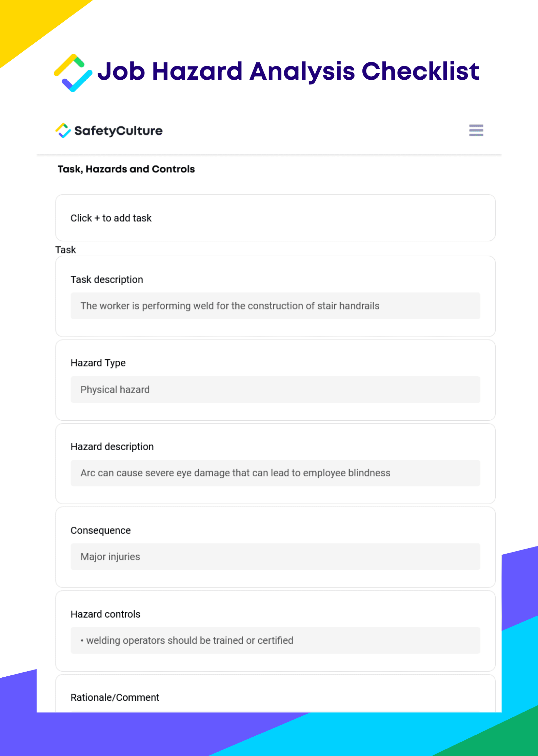Open the Hazard Type field showing Physical hazard
This screenshot has height=756, width=538.
tap(275, 390)
